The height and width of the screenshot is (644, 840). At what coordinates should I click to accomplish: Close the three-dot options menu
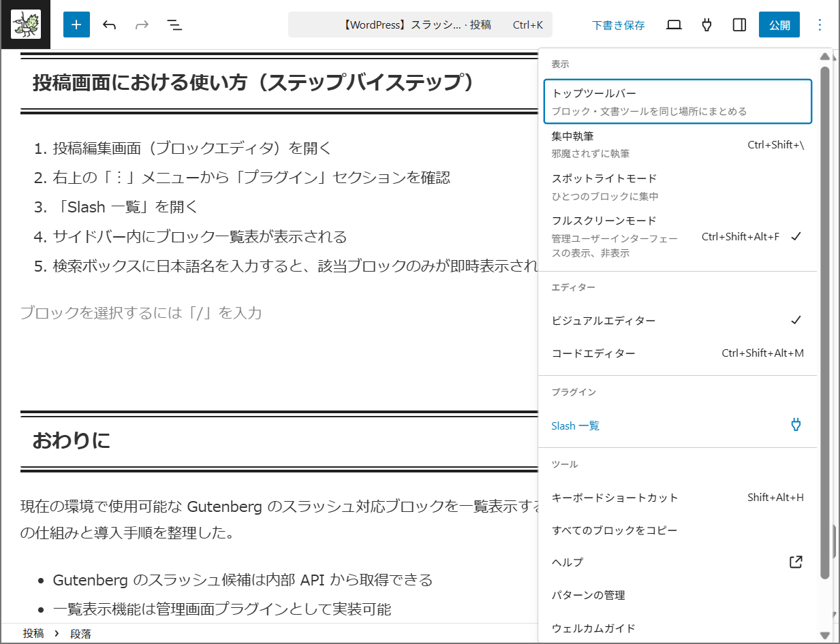[820, 25]
